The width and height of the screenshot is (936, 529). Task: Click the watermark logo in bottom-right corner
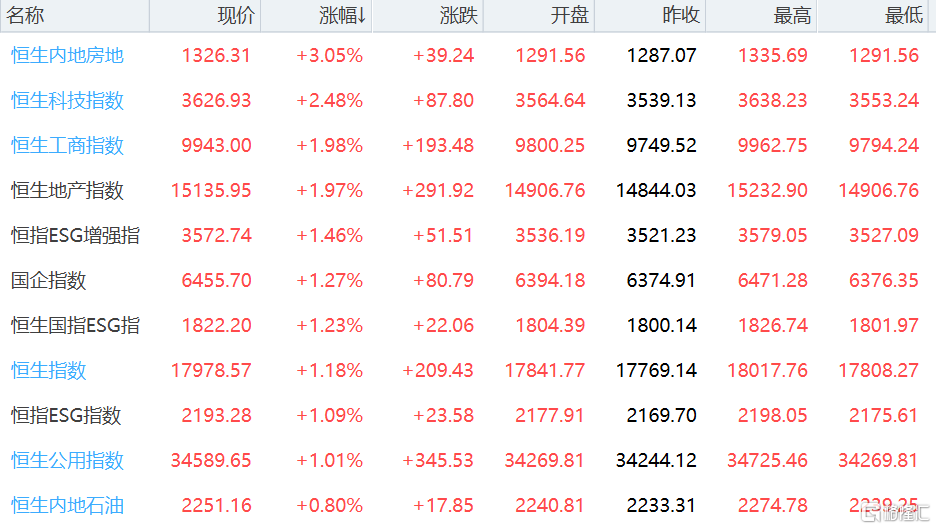[894, 513]
